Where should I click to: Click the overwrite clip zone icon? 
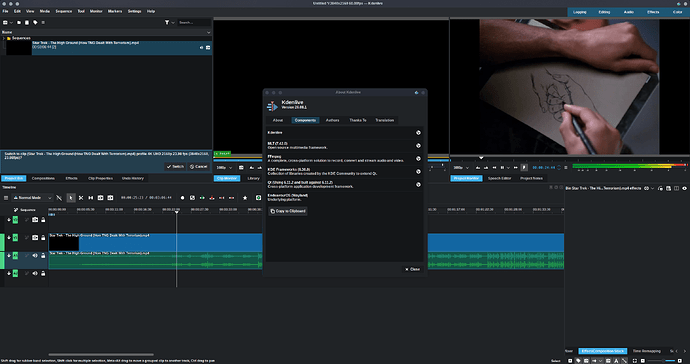click(212, 198)
